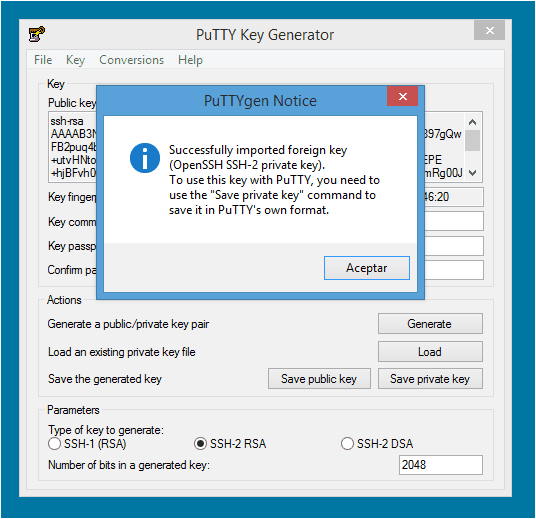Image resolution: width=536 pixels, height=519 pixels.
Task: Click the public key scroll down arrow
Action: [x=472, y=173]
